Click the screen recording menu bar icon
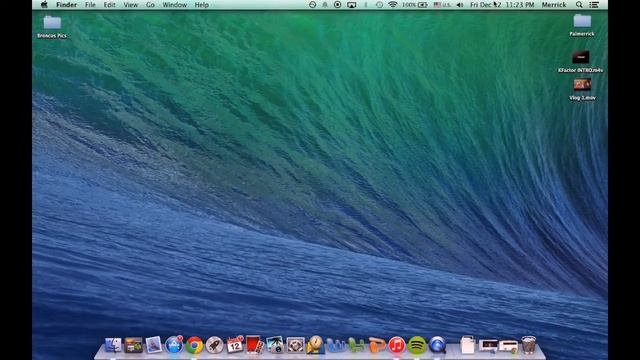The height and width of the screenshot is (360, 640). click(338, 5)
